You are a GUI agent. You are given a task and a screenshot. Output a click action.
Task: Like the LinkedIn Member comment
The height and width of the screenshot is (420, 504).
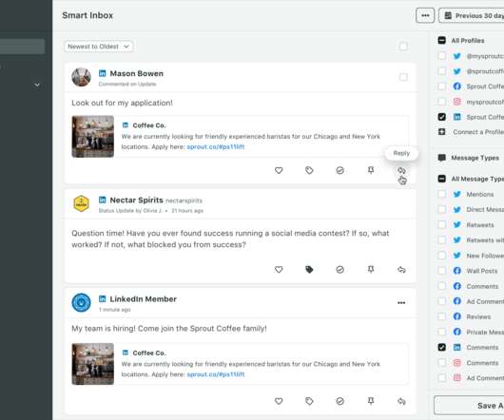[x=279, y=401]
